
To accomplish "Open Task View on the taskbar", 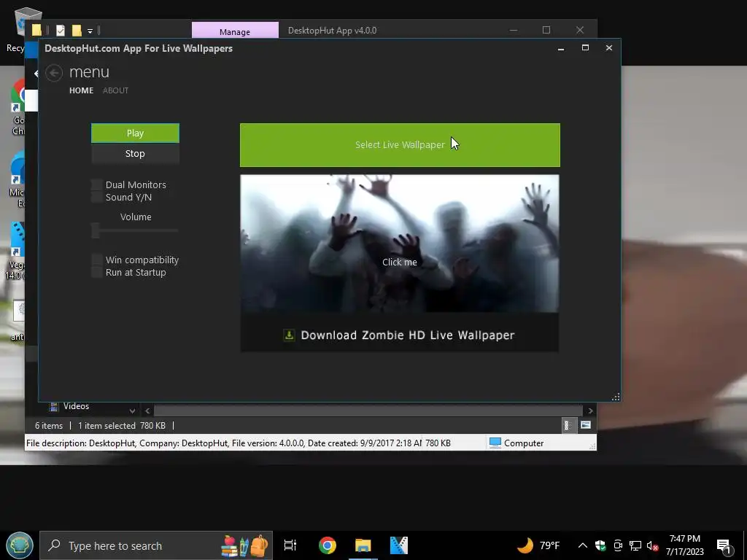I will point(290,545).
